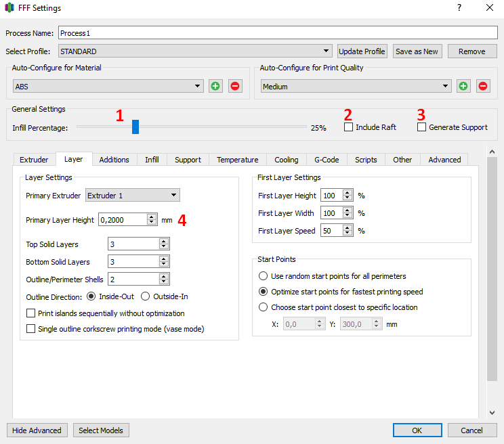Click in the Process Name field
The width and height of the screenshot is (504, 444).
278,32
